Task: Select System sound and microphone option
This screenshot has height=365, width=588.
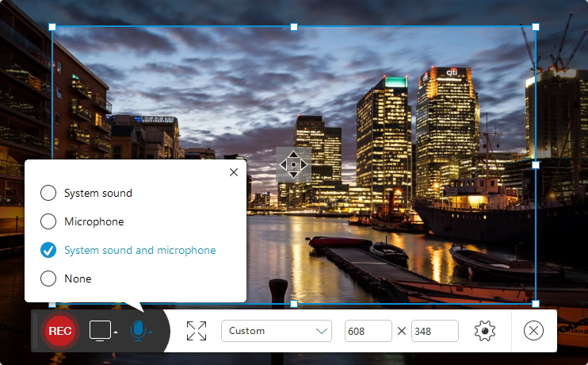Action: point(48,250)
